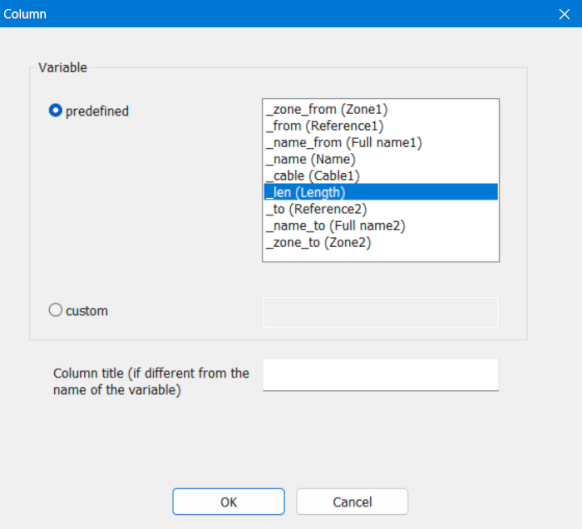Click the custom variable text field

381,312
